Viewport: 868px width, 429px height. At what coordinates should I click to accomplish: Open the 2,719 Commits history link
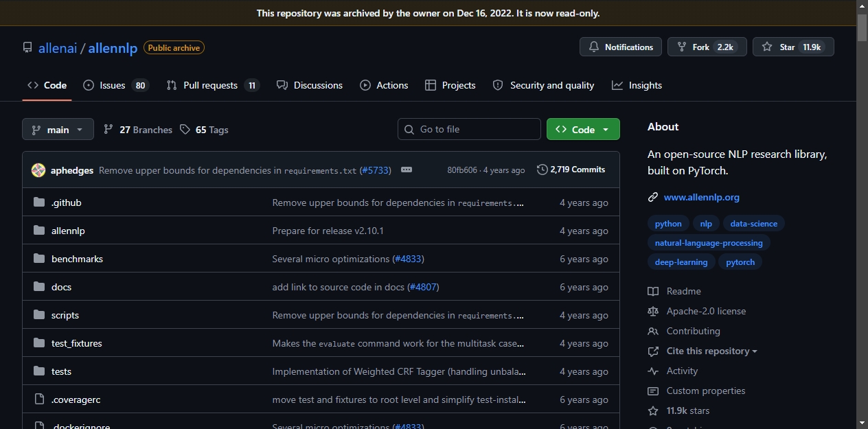tap(571, 170)
